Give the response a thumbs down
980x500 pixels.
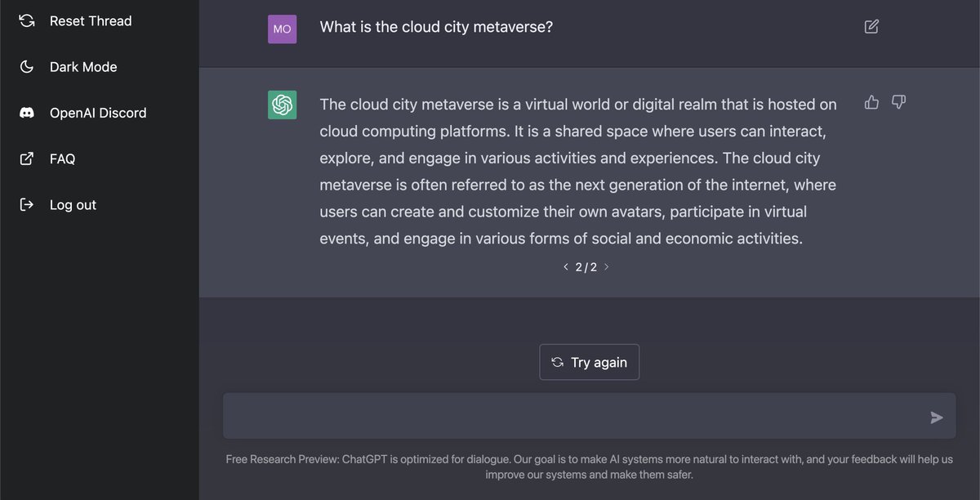[x=898, y=101]
